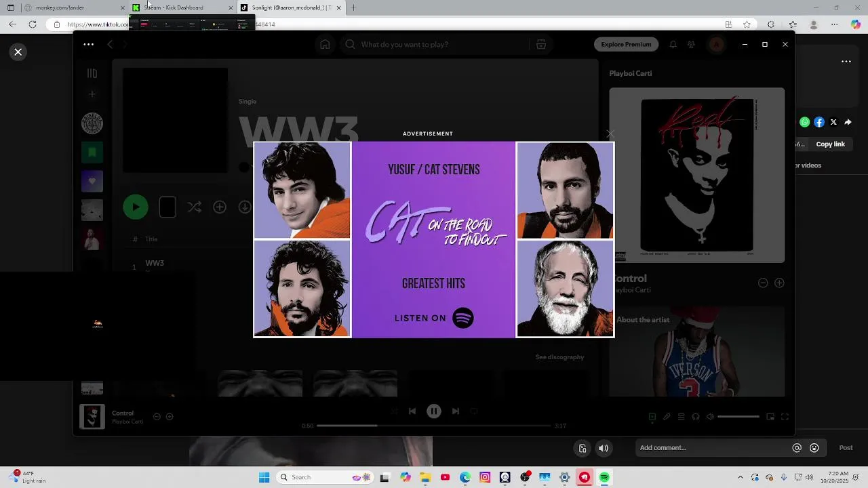The image size is (868, 488).
Task: Open Spotify Browse icon in search bar
Action: tap(541, 44)
